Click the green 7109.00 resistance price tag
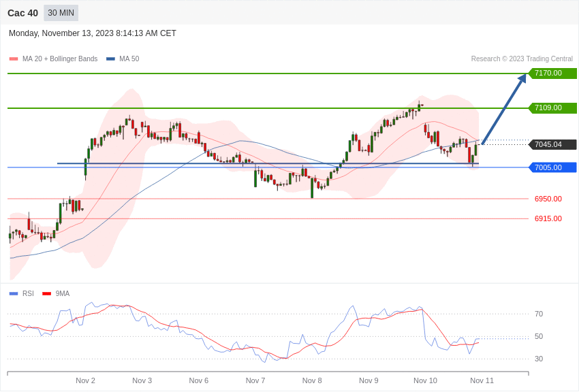Image resolution: width=579 pixels, height=392 pixels. point(552,108)
